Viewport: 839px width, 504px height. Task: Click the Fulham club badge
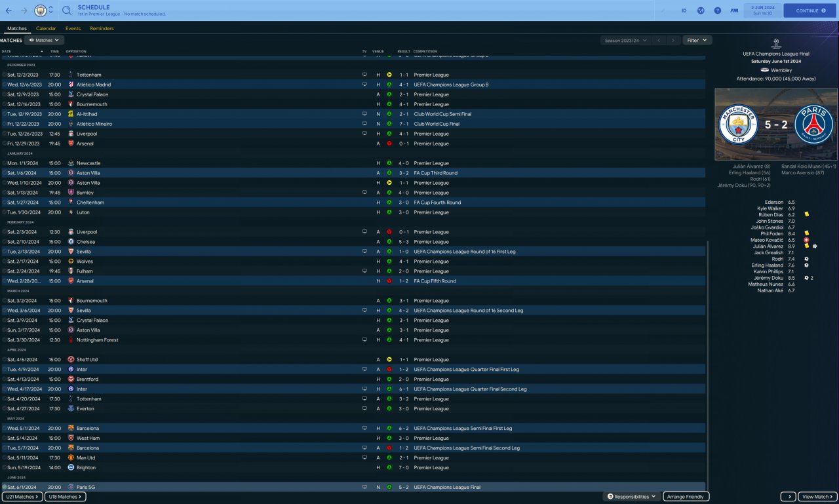tap(71, 271)
